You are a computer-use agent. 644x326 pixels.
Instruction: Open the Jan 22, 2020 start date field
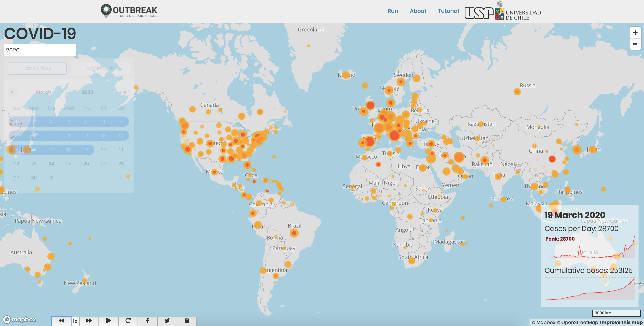37,68
